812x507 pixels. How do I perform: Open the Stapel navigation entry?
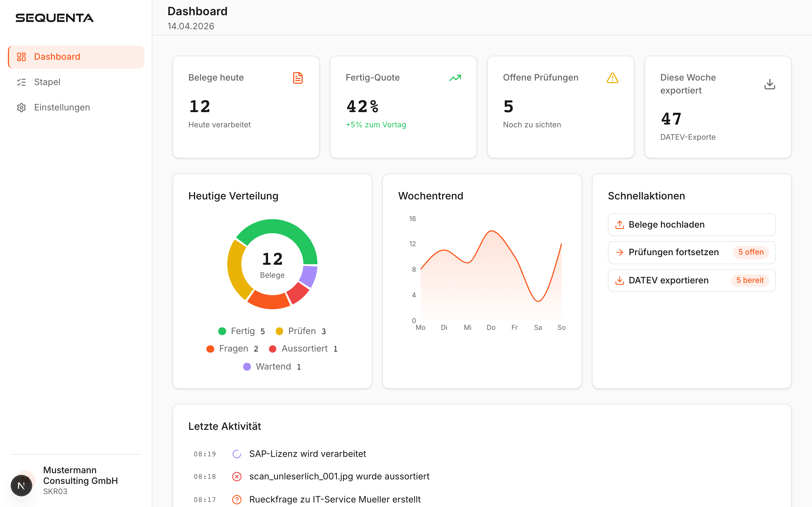click(47, 82)
